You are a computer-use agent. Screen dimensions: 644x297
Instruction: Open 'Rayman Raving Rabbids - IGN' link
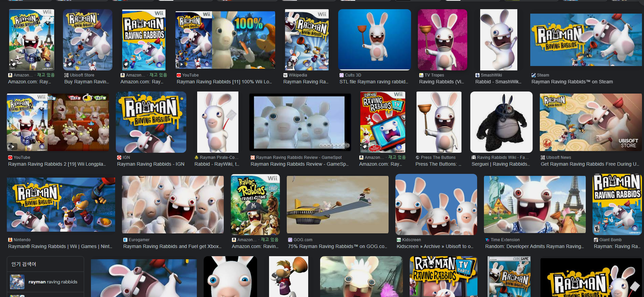(151, 164)
